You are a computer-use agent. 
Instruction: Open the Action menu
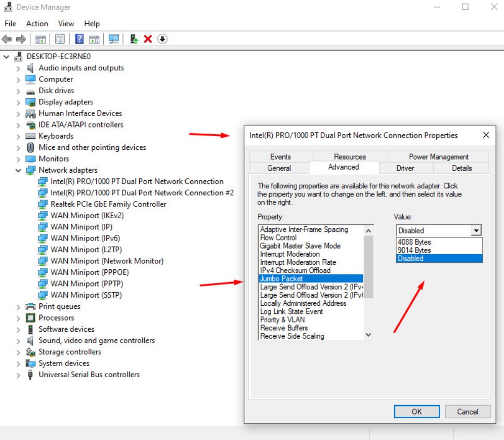tap(37, 24)
